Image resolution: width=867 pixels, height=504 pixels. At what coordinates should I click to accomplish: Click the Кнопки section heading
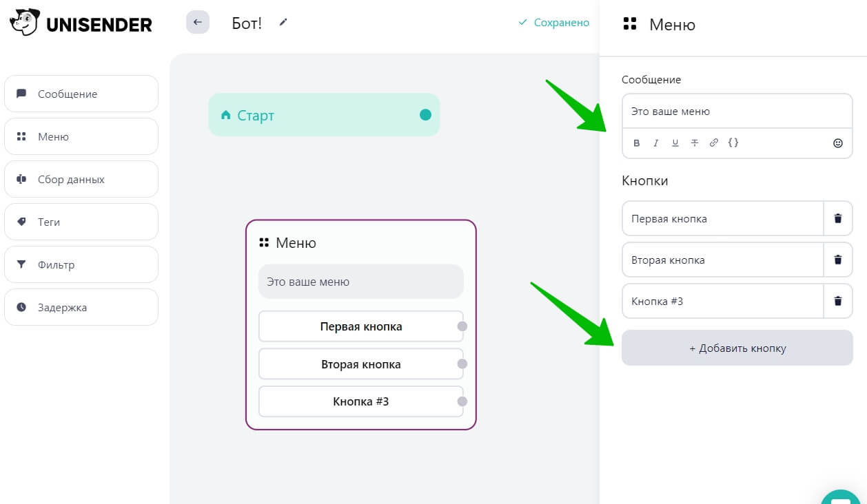click(645, 180)
